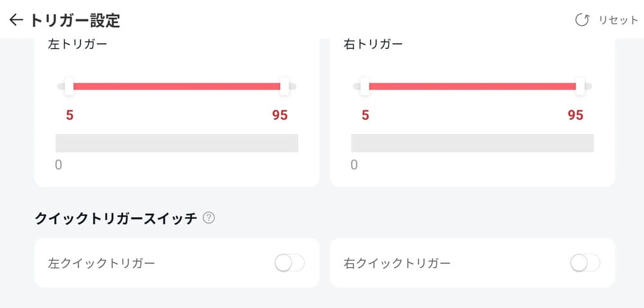Click the gray input bar under 右トリガー
This screenshot has width=644, height=308.
(472, 143)
